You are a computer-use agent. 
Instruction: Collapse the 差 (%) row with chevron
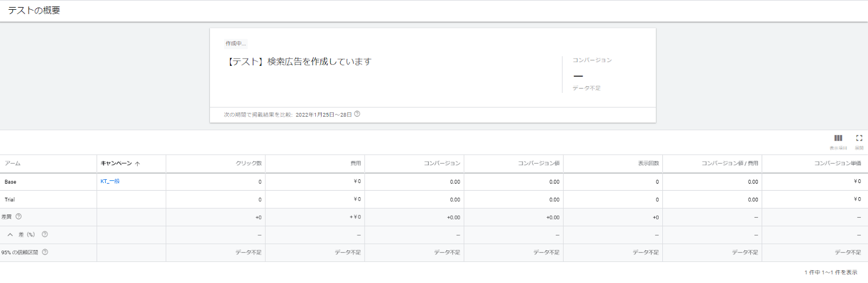point(10,235)
